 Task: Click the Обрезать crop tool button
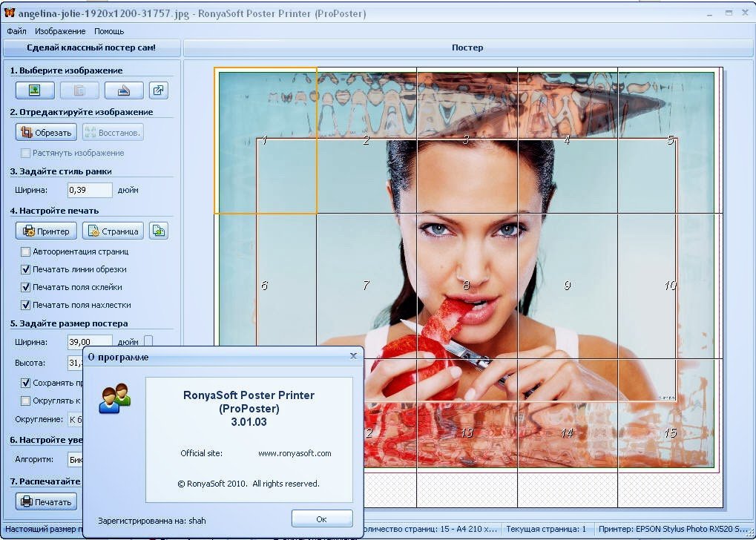pos(46,132)
